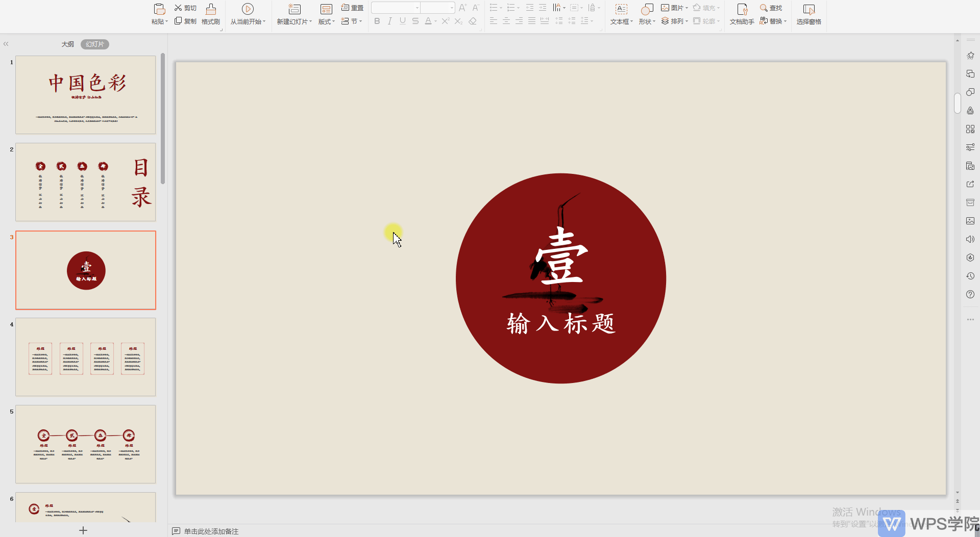
Task: Toggle underline formatting
Action: tap(403, 21)
